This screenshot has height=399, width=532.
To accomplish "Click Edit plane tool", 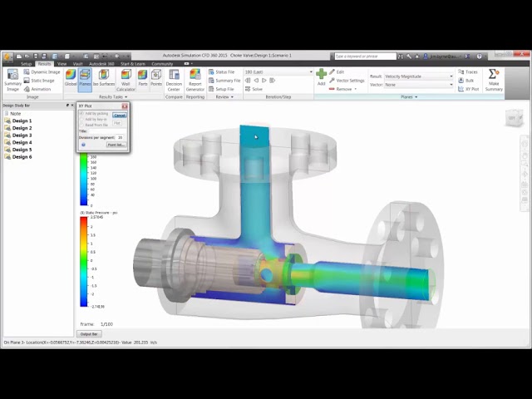I will coord(337,72).
